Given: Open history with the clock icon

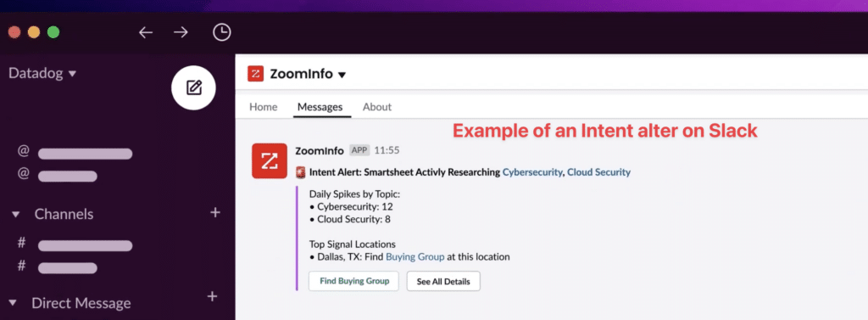Looking at the screenshot, I should pos(222,32).
